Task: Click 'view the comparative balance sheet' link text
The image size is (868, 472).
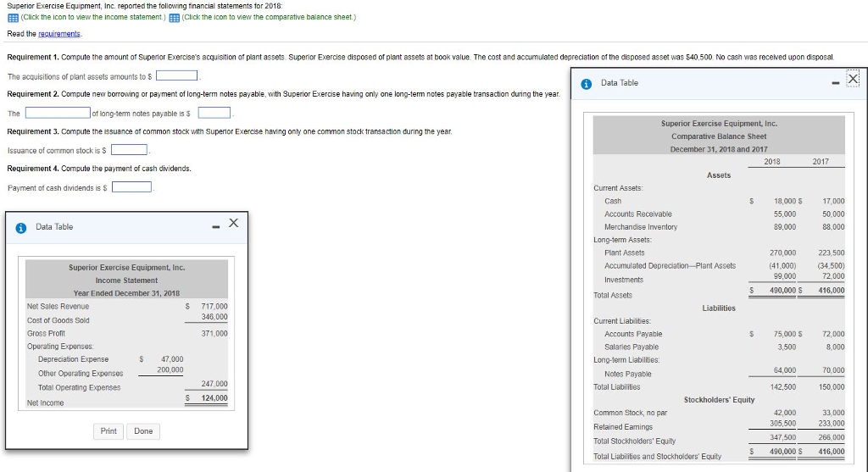Action: point(269,17)
